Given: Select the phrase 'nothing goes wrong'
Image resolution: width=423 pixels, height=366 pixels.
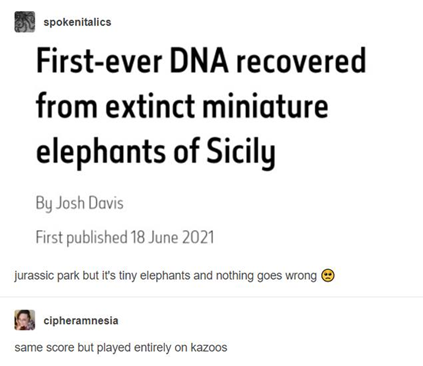Looking at the screenshot, I should (x=266, y=276).
